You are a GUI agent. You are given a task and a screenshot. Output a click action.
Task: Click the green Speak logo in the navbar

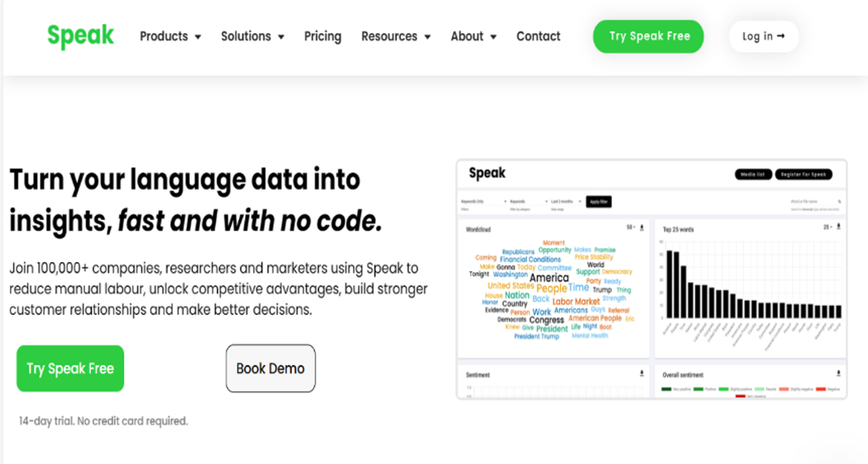point(81,35)
